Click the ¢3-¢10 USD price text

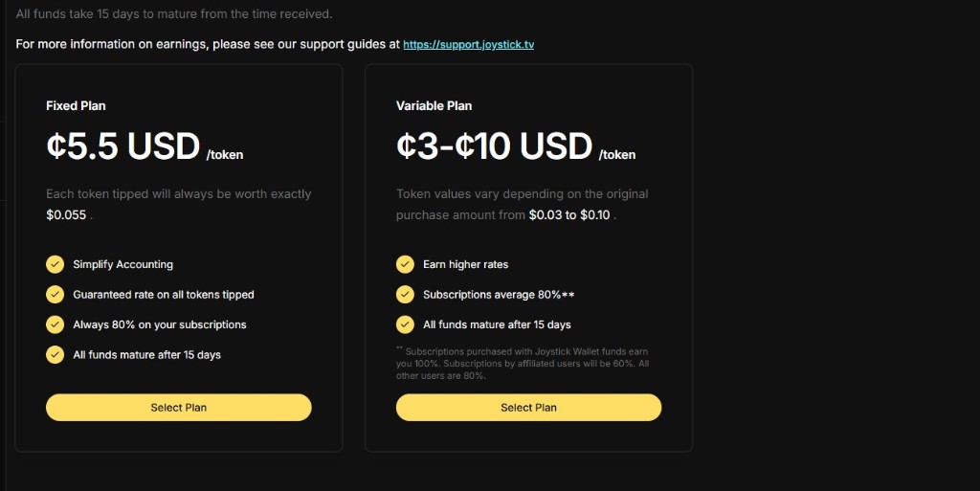pyautogui.click(x=494, y=146)
